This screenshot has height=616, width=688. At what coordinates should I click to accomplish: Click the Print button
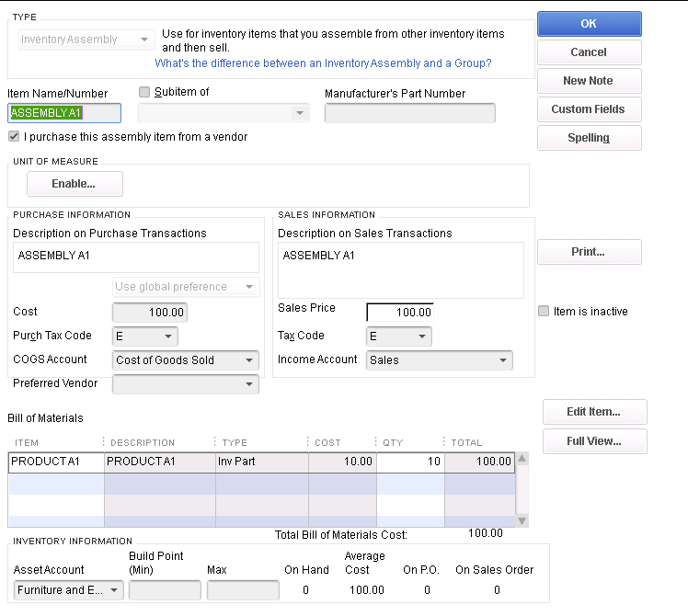589,252
